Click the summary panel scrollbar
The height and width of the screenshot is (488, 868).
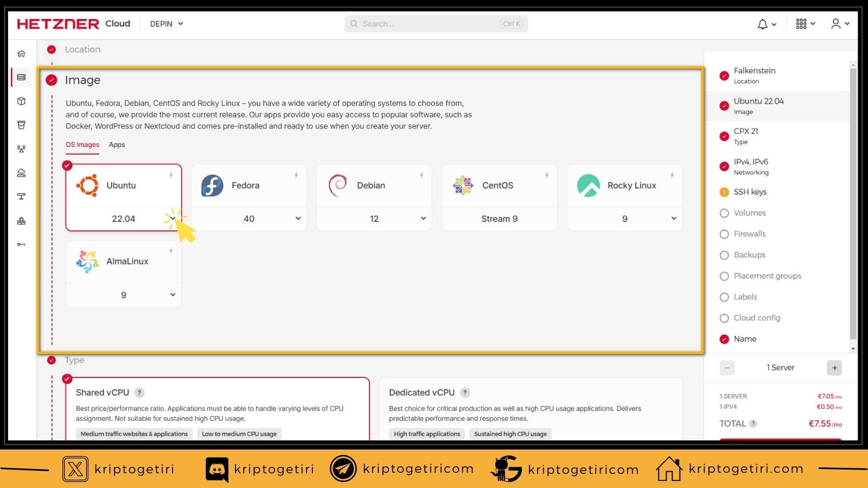(x=853, y=203)
